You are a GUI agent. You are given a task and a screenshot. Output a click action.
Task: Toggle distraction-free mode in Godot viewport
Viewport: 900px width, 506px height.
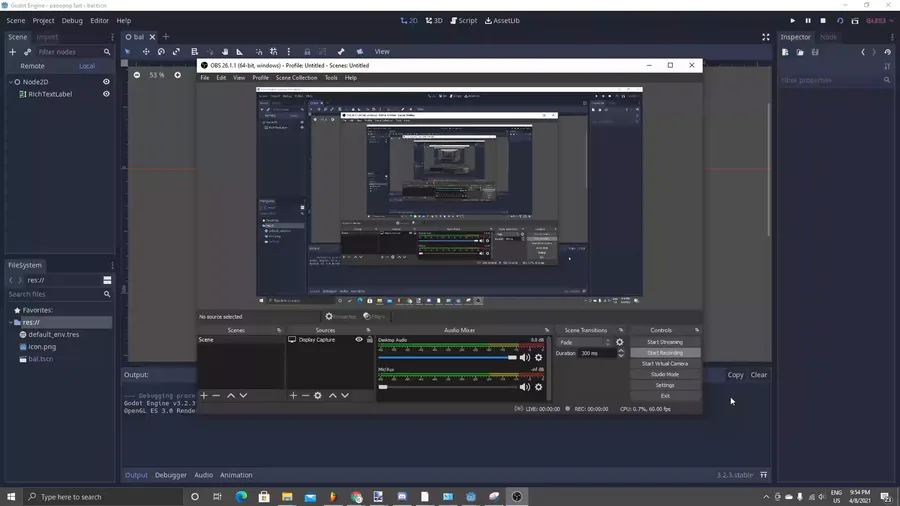pyautogui.click(x=766, y=37)
